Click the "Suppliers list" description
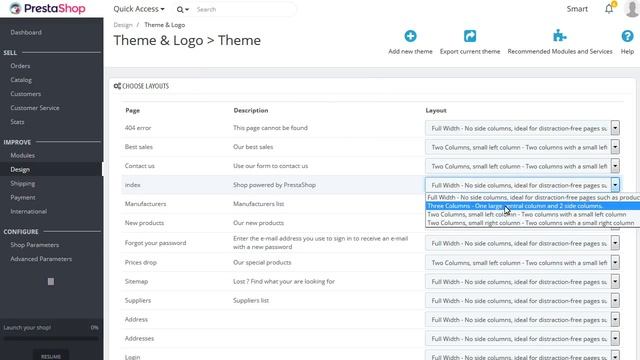This screenshot has height=360, width=640. pyautogui.click(x=251, y=300)
